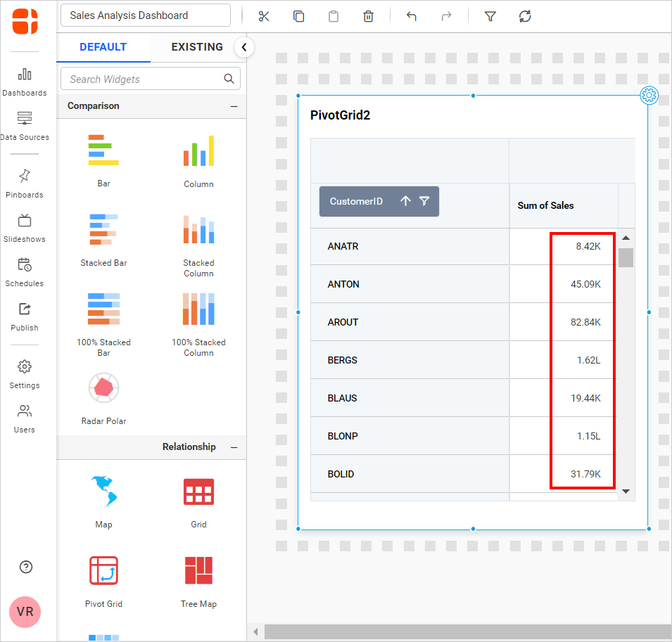Toggle CustomerID sort direction arrow
Image resolution: width=672 pixels, height=642 pixels.
coord(405,201)
